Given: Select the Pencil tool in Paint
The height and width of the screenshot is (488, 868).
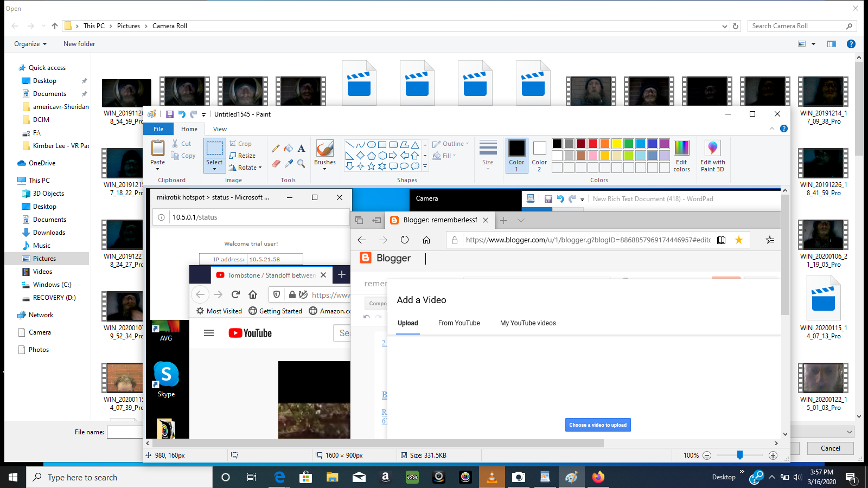Looking at the screenshot, I should pos(276,149).
